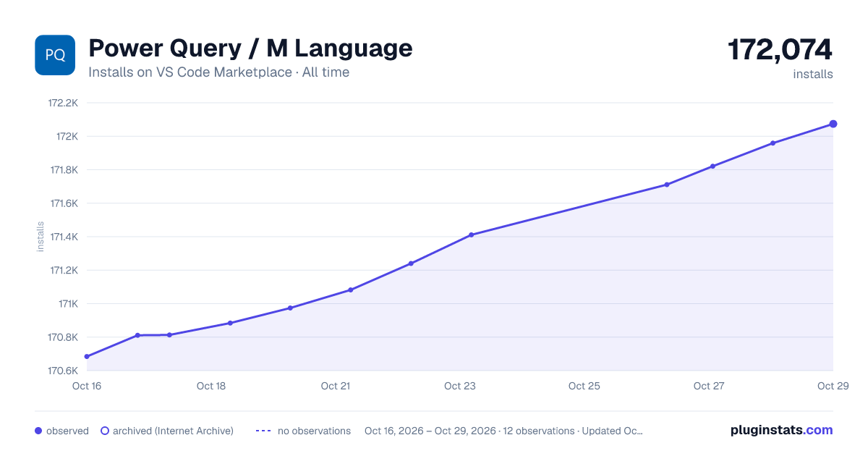Open the pluginstats.com link
The image size is (868, 456).
[x=781, y=430]
